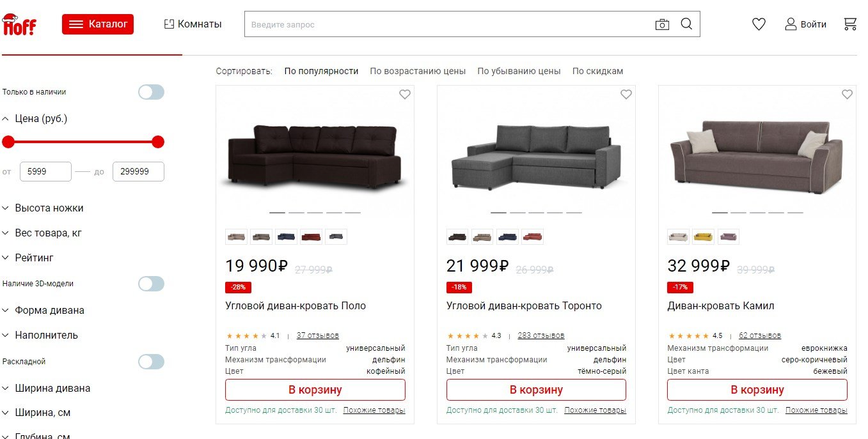
Task: Toggle 'Только в наличии' switch
Action: pos(152,92)
